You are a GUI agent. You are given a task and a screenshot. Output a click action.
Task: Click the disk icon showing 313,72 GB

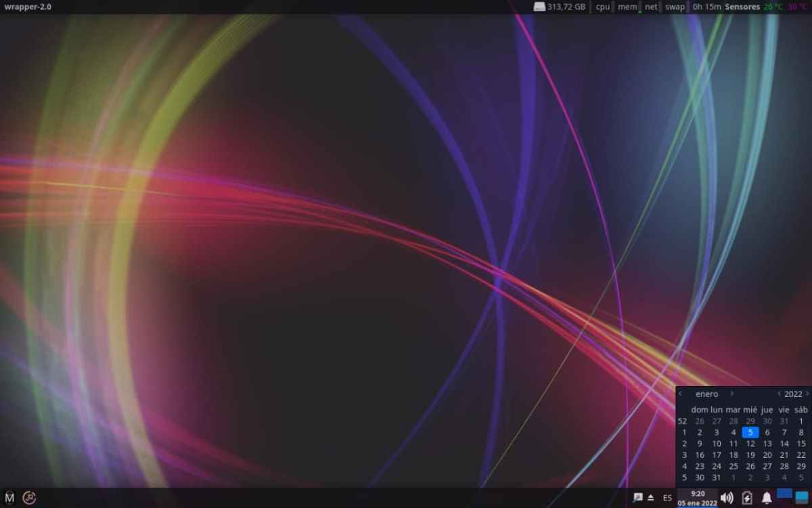pos(539,7)
